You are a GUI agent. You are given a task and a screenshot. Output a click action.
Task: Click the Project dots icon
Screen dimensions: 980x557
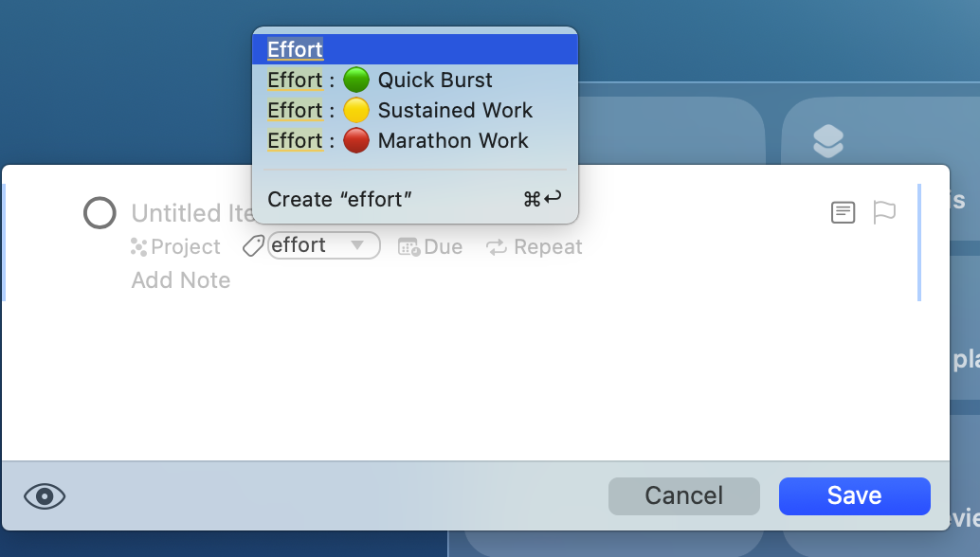[x=139, y=247]
